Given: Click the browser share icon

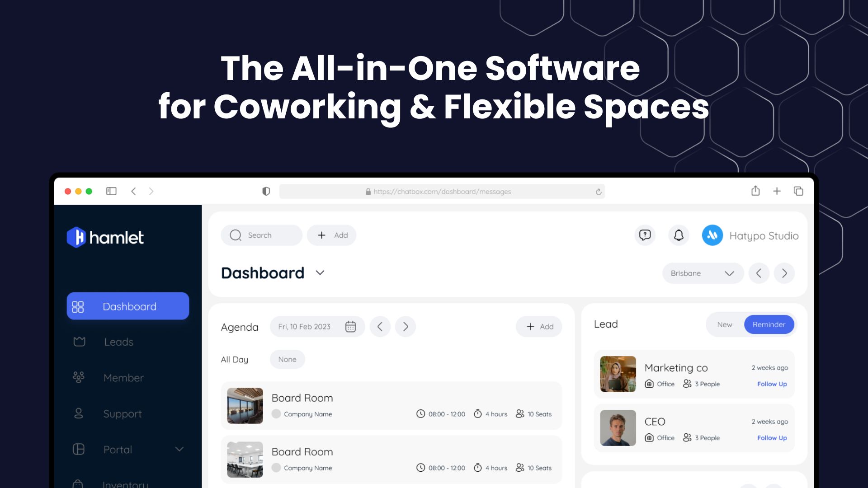Looking at the screenshot, I should pos(755,191).
